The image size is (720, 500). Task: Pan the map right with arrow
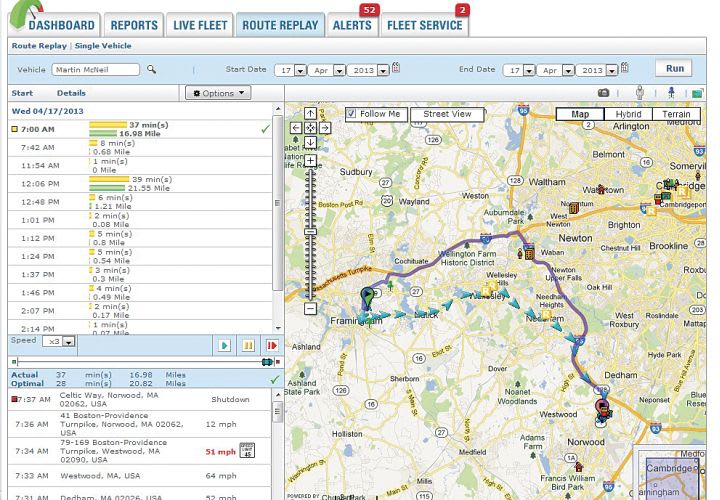[325, 128]
